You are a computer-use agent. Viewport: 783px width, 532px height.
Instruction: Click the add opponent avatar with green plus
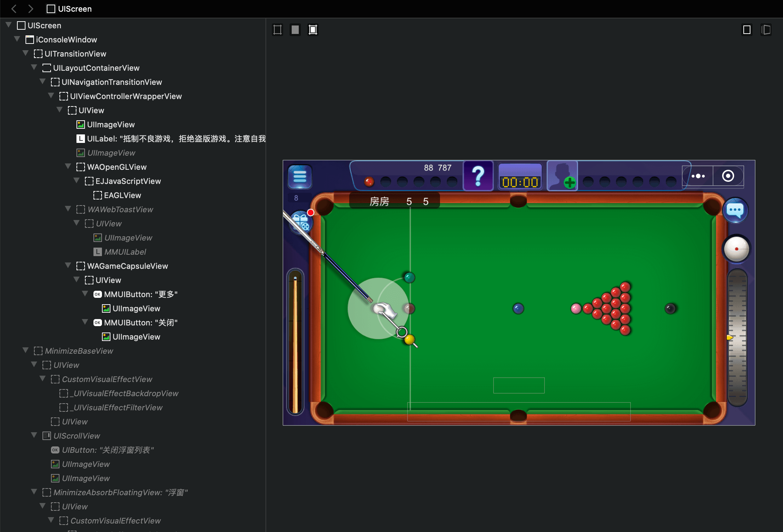point(562,176)
